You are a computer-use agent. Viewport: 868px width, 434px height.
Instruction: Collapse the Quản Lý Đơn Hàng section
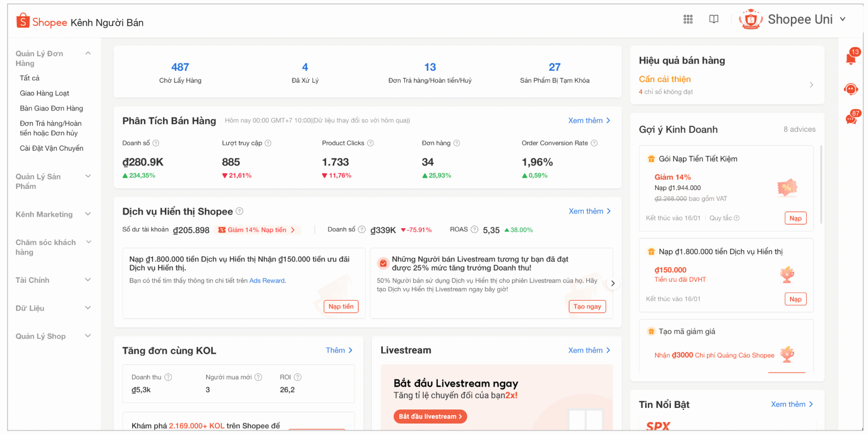88,54
